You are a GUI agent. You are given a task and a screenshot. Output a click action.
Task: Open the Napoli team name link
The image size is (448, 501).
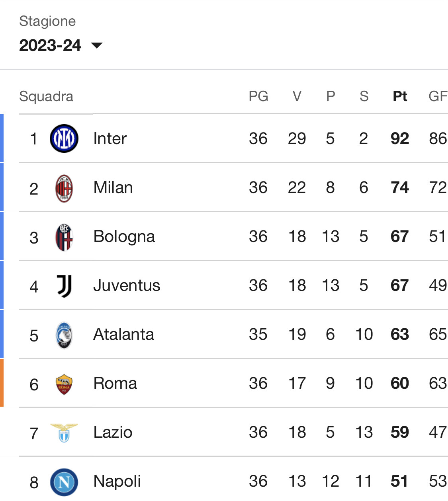(117, 481)
